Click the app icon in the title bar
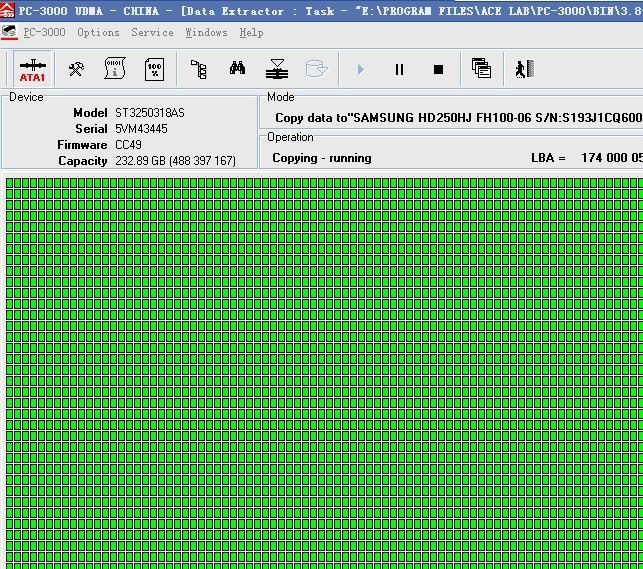Image resolution: width=643 pixels, height=569 pixels. 8,9
